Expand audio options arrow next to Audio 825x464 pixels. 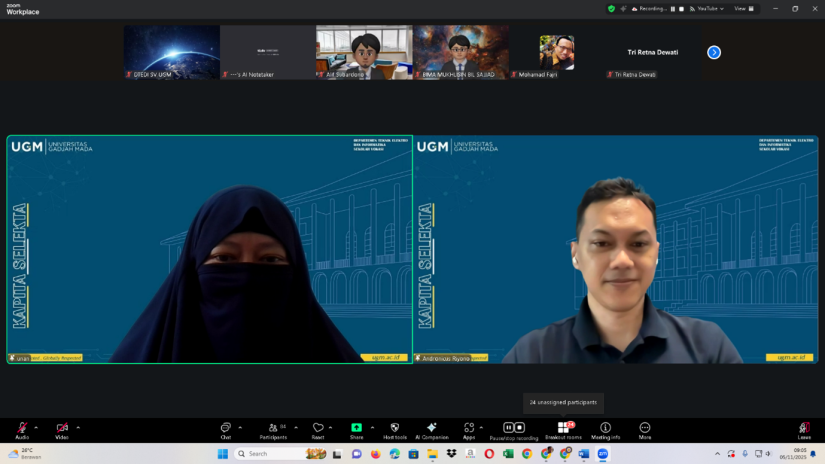[38, 427]
